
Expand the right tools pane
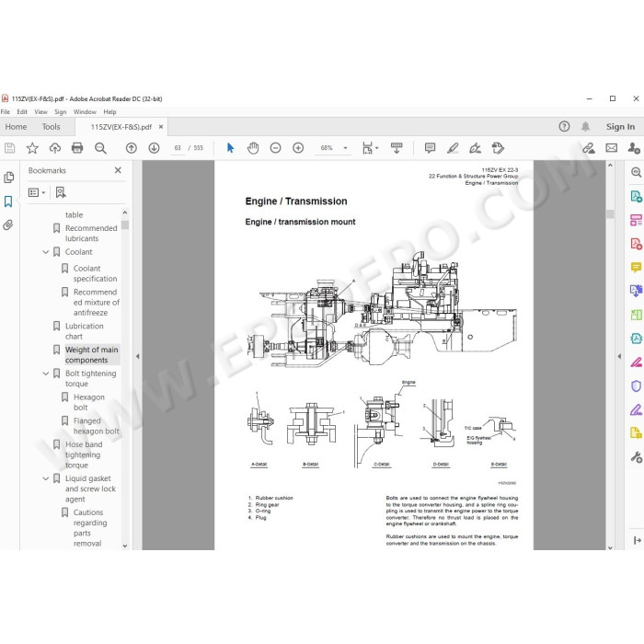(x=637, y=541)
